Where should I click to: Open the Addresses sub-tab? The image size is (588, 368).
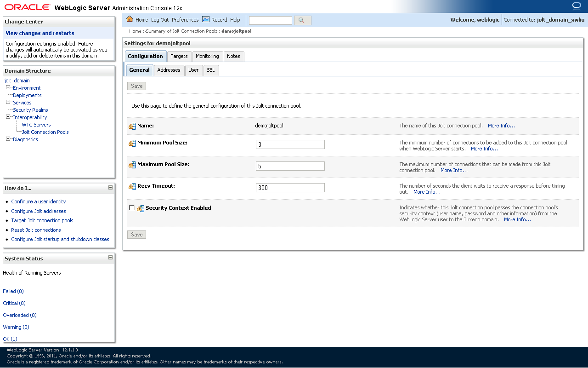[x=169, y=70]
